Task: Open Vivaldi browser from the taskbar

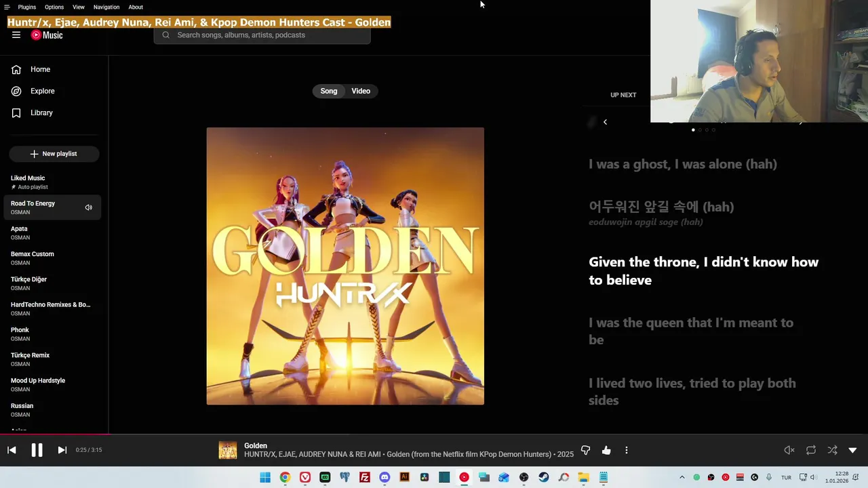Action: (305, 477)
